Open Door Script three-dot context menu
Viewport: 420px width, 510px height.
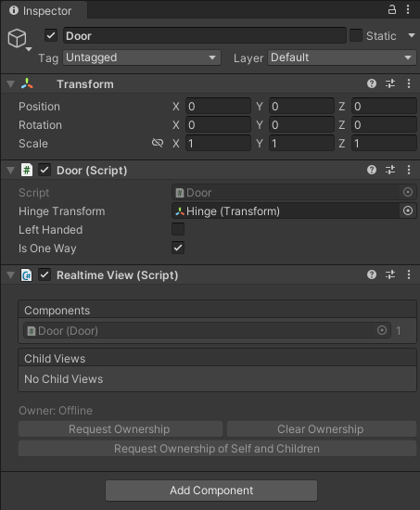point(409,170)
